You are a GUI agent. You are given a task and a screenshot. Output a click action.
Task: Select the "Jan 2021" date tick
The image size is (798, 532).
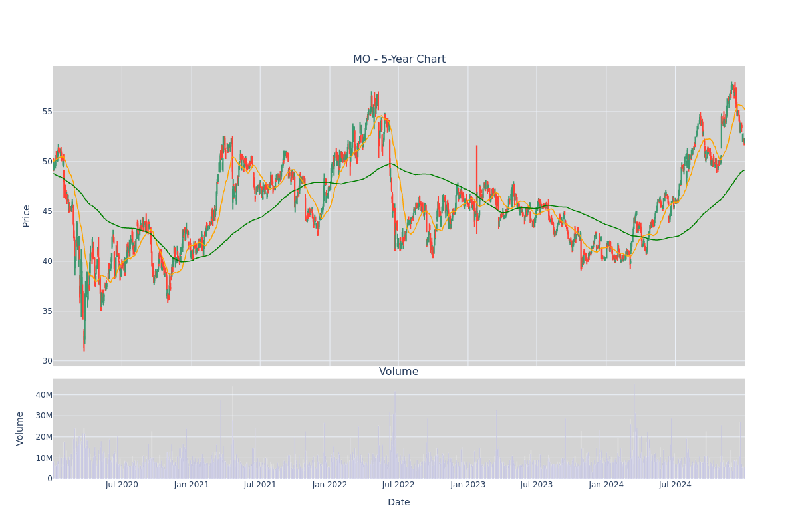click(x=192, y=485)
